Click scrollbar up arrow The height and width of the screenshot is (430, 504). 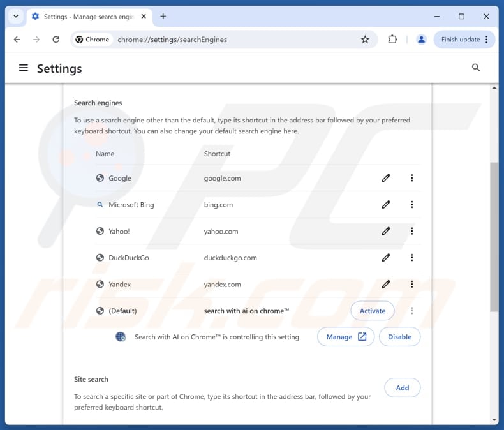(x=494, y=88)
